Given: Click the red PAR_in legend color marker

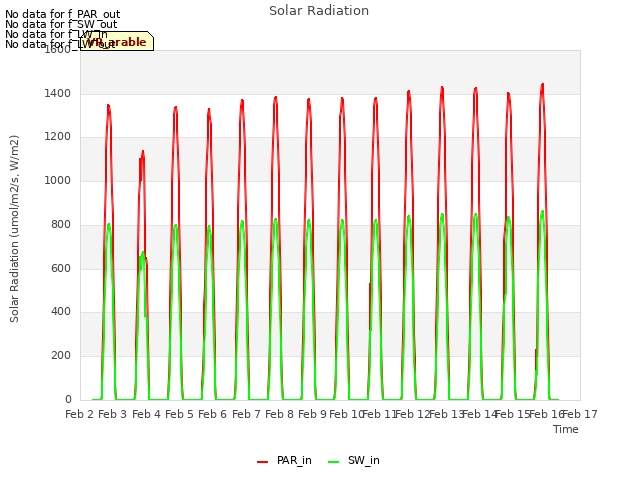Looking at the screenshot, I should pos(262,462).
